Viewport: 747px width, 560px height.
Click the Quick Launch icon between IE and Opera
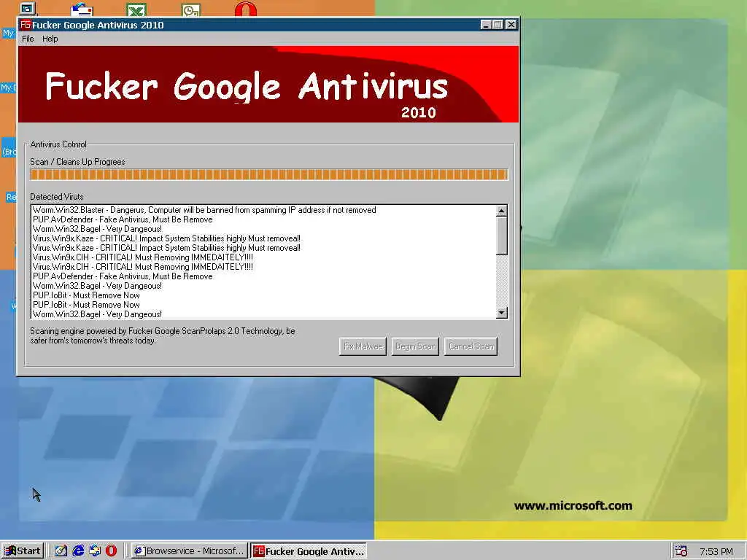pyautogui.click(x=95, y=551)
